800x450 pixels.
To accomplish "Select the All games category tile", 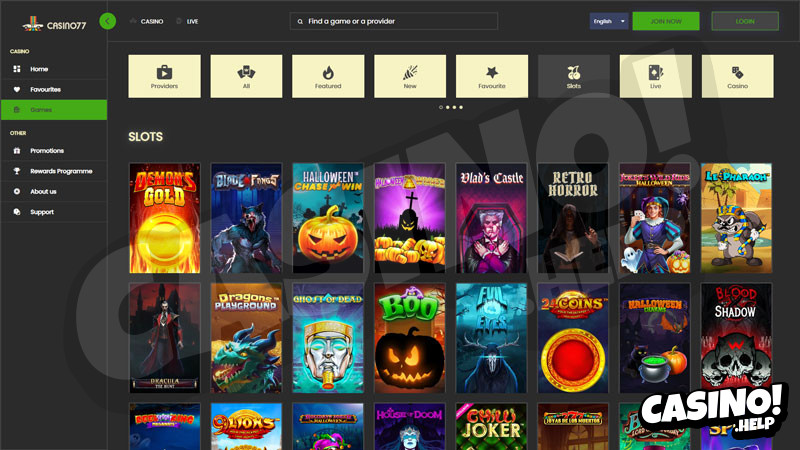I will pyautogui.click(x=246, y=76).
